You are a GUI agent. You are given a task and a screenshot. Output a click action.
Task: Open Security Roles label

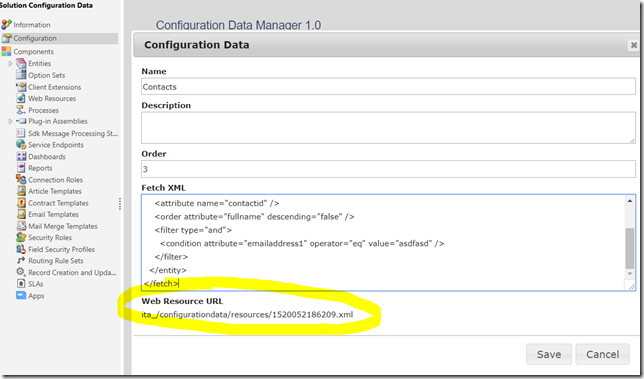pyautogui.click(x=50, y=238)
